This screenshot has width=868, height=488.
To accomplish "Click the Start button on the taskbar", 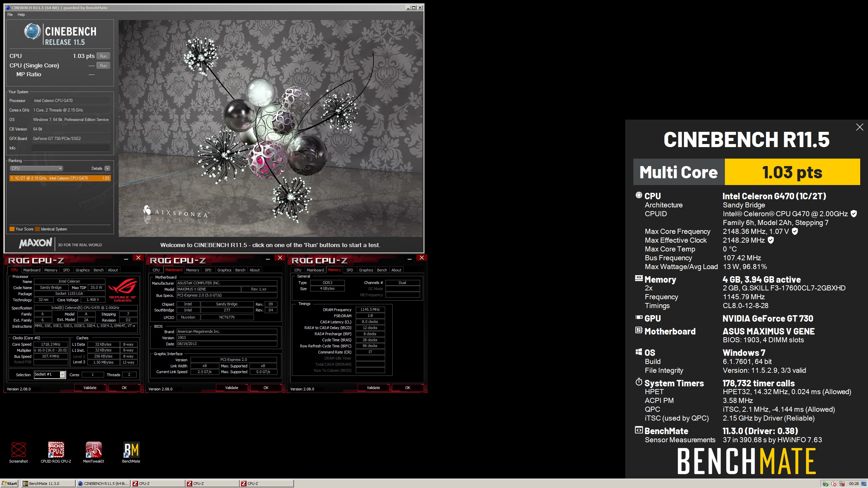I will [x=9, y=484].
